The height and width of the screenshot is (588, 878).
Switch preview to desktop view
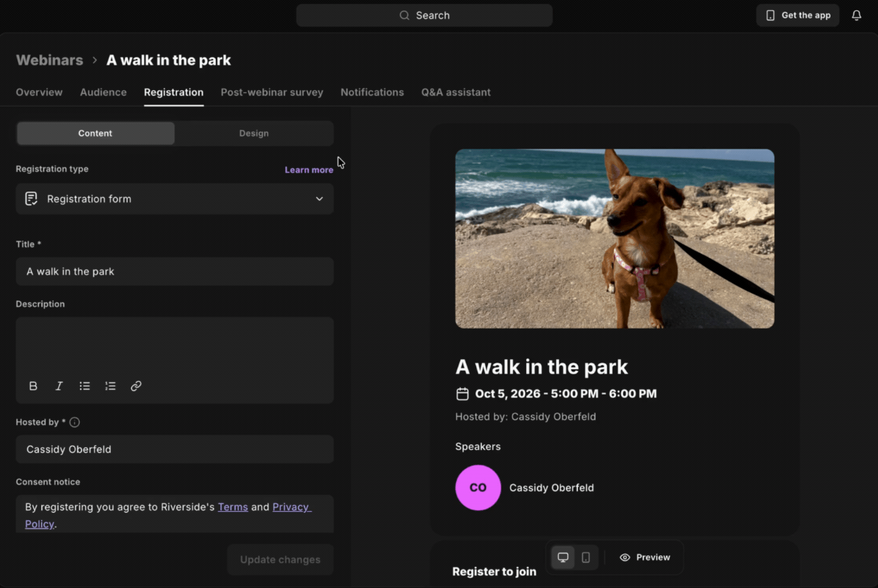pyautogui.click(x=563, y=558)
